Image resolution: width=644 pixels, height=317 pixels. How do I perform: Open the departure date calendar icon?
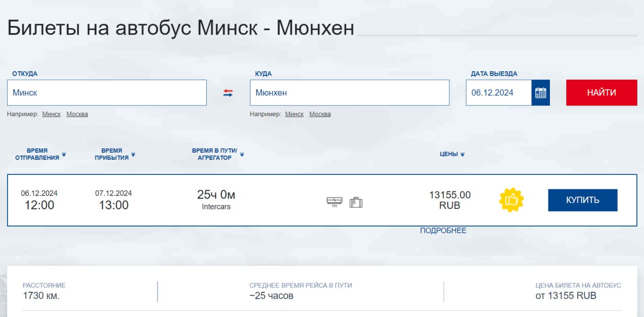540,93
